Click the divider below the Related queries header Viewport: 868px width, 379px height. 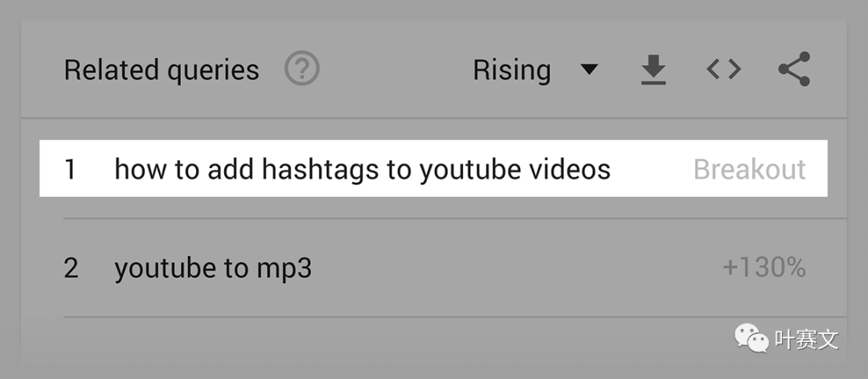434,117
